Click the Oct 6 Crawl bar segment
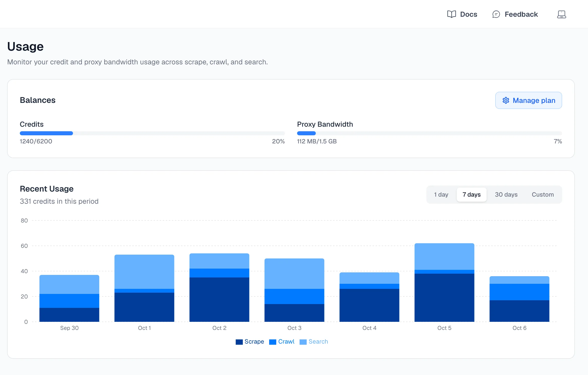 click(x=519, y=292)
